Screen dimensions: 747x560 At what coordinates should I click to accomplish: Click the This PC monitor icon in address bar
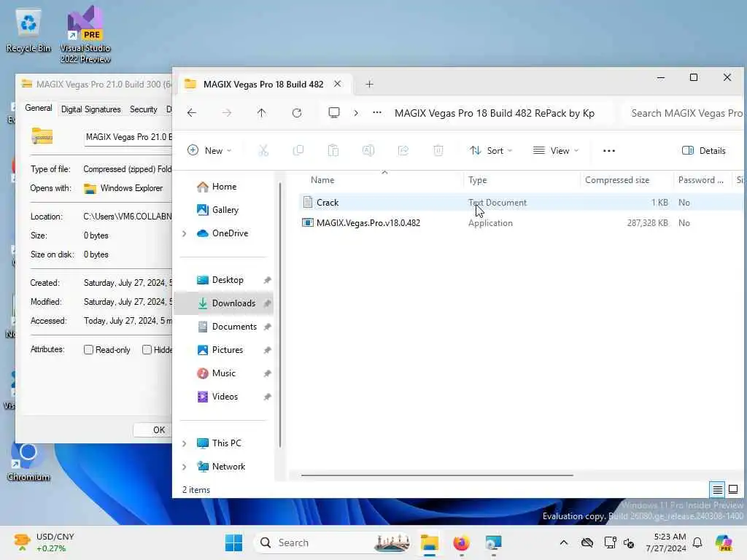(x=334, y=113)
